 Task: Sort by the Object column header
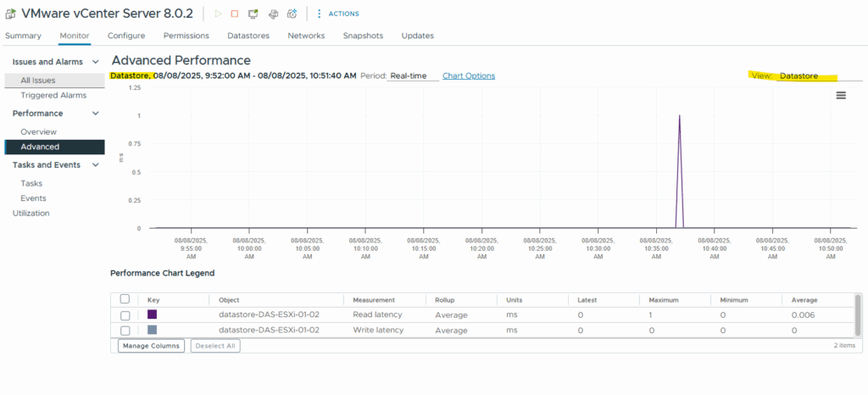(229, 300)
